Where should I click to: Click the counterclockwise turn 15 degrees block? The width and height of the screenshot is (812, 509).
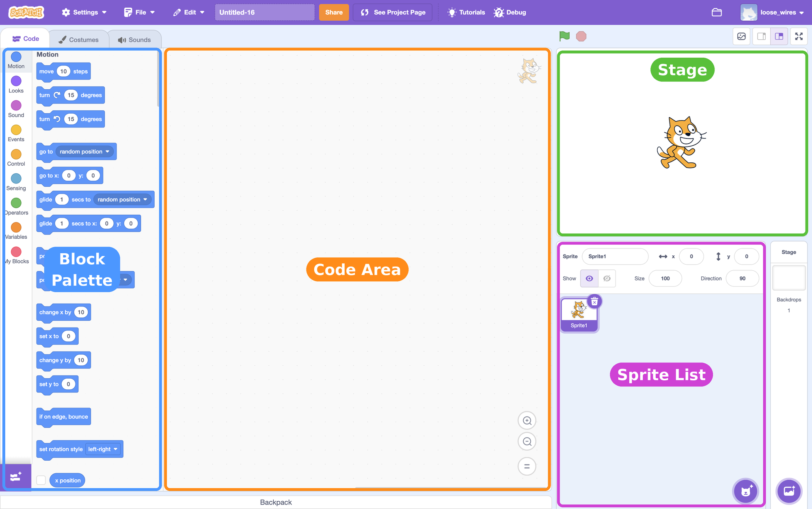pos(70,119)
